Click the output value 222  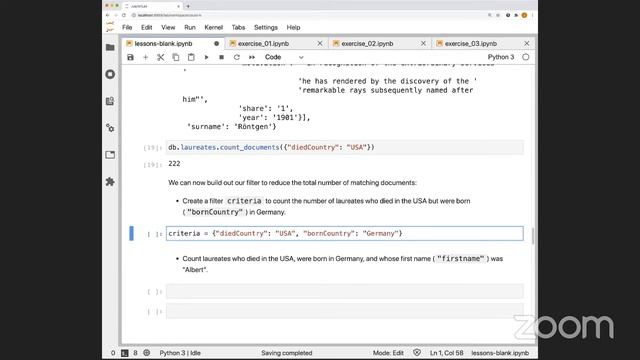pos(174,164)
